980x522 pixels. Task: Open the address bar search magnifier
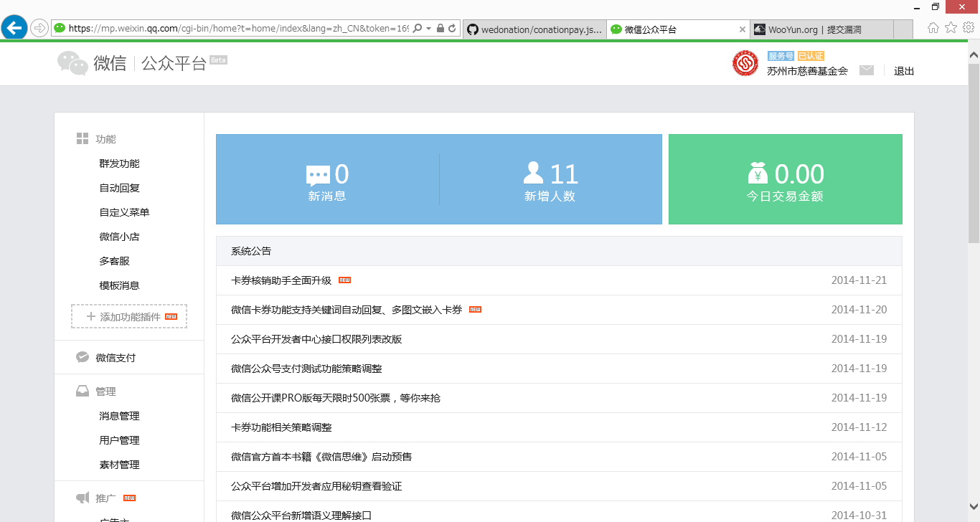tap(418, 29)
